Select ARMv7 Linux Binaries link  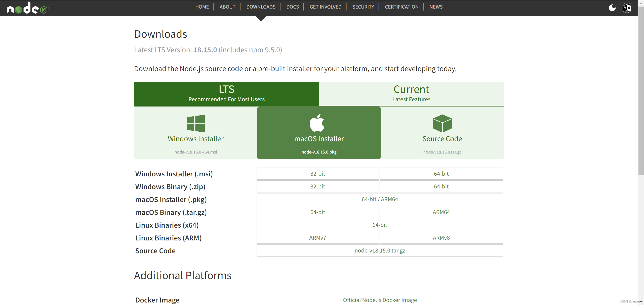[318, 238]
